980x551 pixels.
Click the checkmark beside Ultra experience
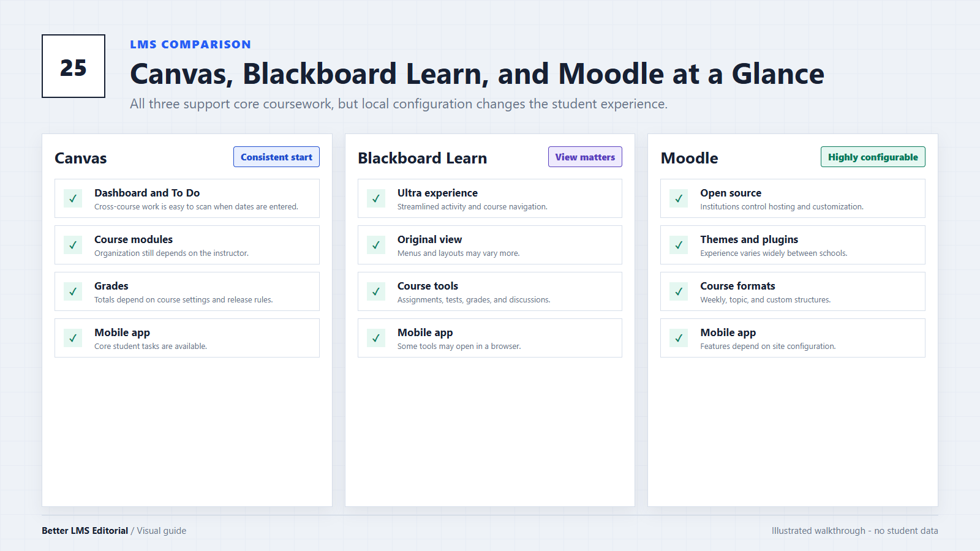376,198
